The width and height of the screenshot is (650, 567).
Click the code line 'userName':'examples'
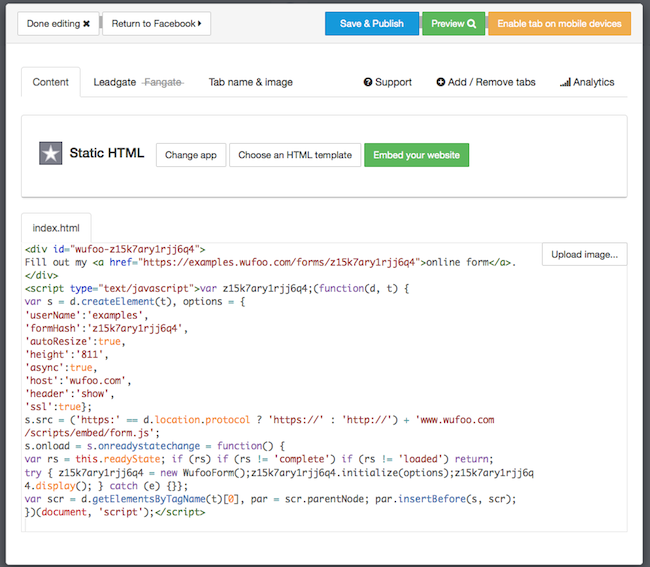pyautogui.click(x=86, y=315)
